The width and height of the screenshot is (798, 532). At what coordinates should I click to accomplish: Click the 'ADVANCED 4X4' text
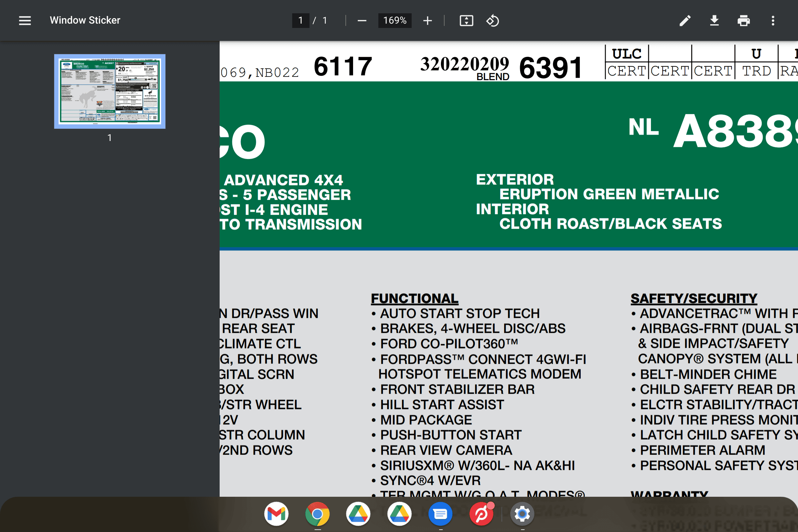tap(284, 180)
